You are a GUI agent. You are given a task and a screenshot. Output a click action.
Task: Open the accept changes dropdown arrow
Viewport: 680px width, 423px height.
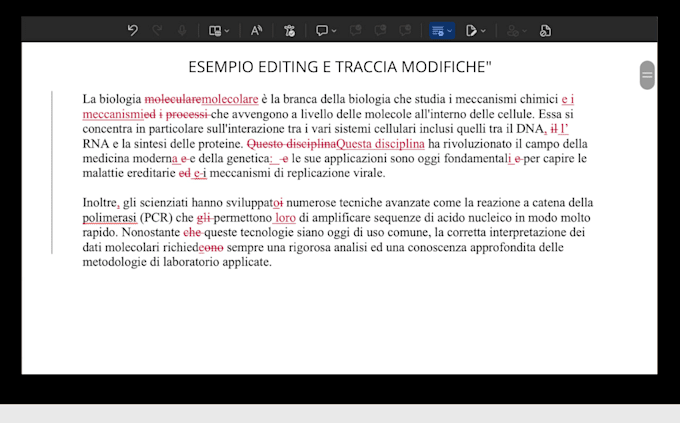click(x=483, y=31)
